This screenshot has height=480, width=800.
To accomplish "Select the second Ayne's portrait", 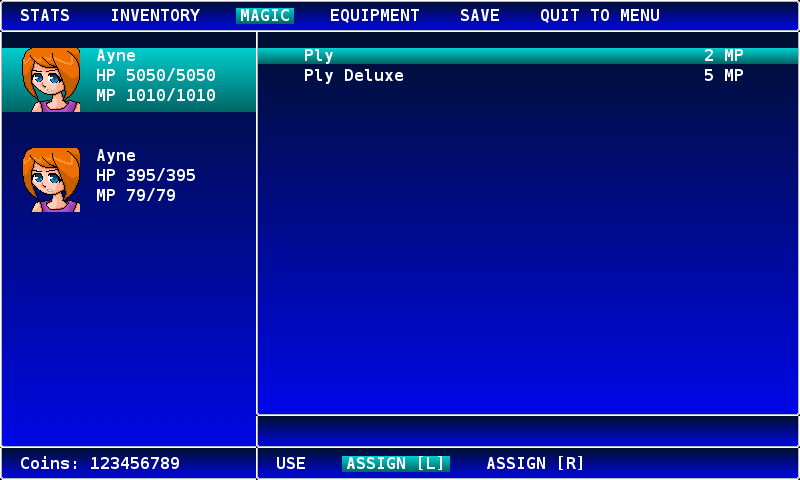I will pyautogui.click(x=50, y=180).
